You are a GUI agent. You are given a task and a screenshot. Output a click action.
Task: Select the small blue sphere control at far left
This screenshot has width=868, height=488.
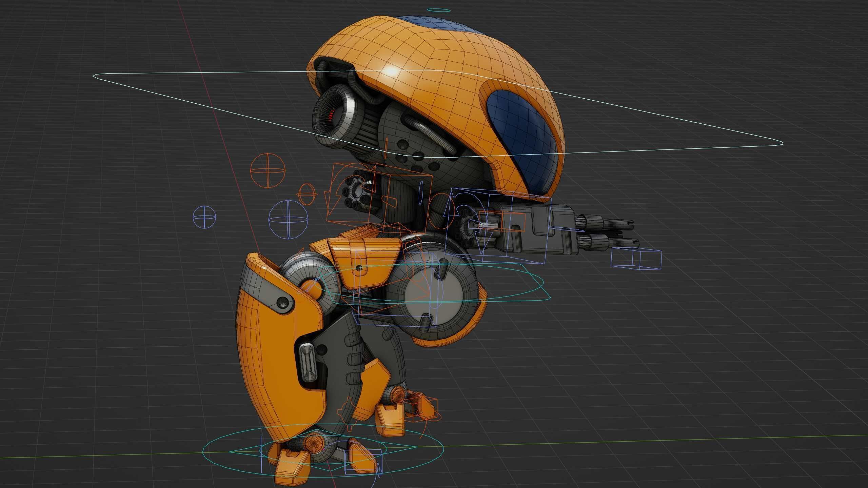(204, 217)
